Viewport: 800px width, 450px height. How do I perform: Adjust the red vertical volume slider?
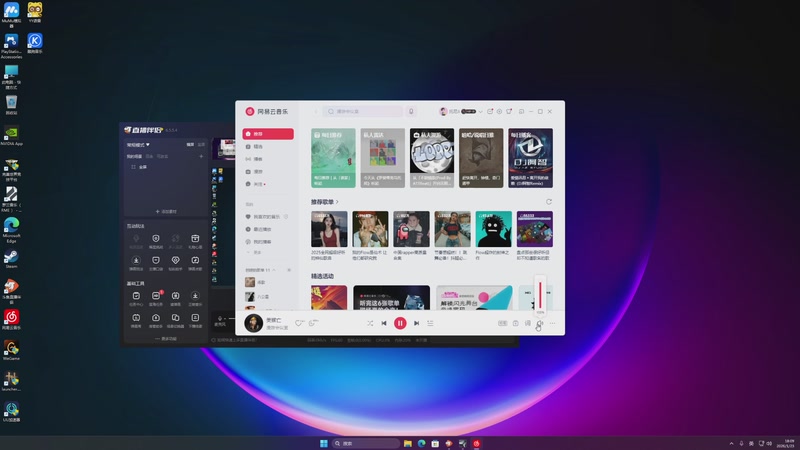pos(540,295)
